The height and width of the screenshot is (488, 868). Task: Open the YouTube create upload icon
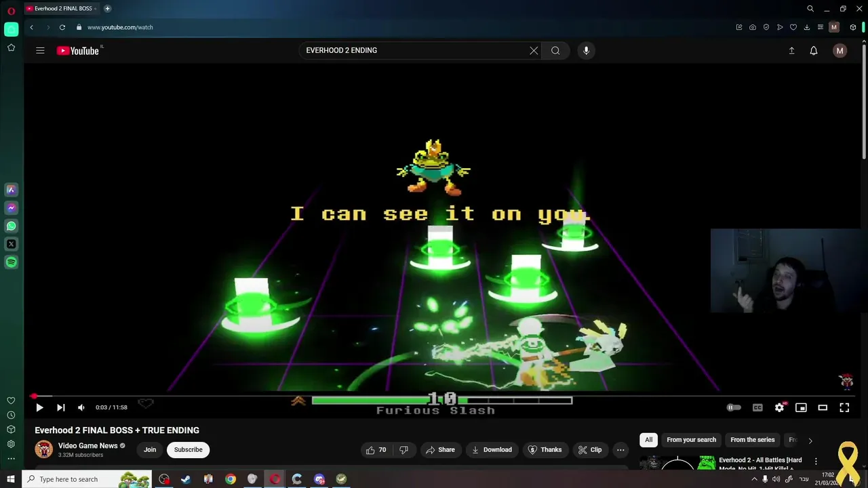click(791, 50)
